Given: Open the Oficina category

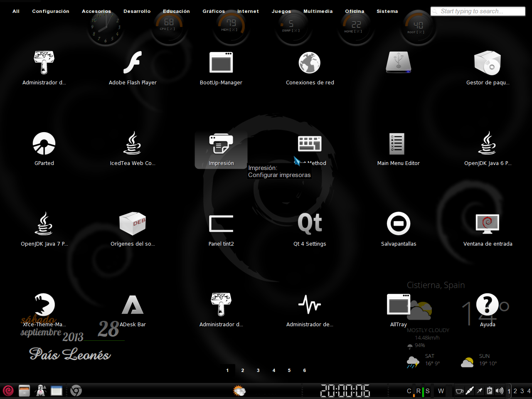Looking at the screenshot, I should pyautogui.click(x=355, y=11).
